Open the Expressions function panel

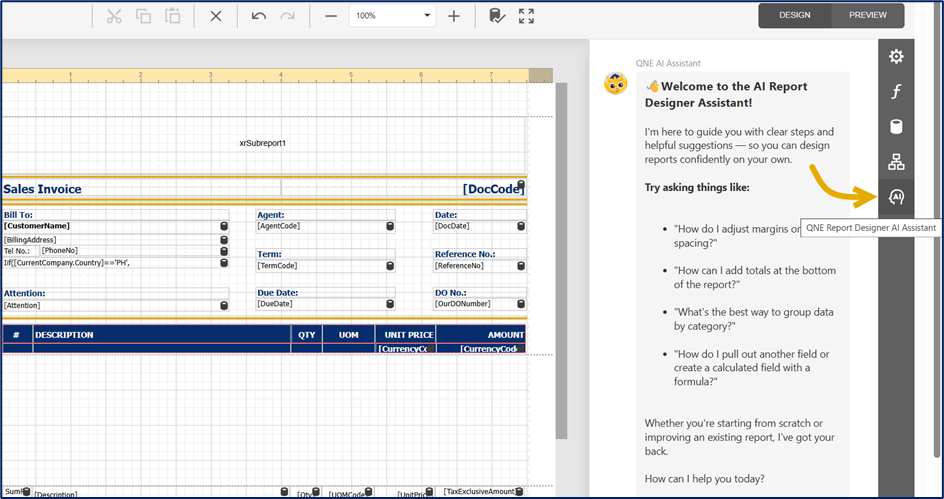[896, 92]
